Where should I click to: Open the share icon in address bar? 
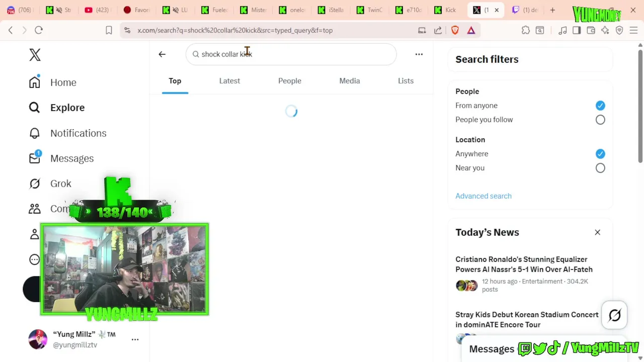(x=438, y=30)
